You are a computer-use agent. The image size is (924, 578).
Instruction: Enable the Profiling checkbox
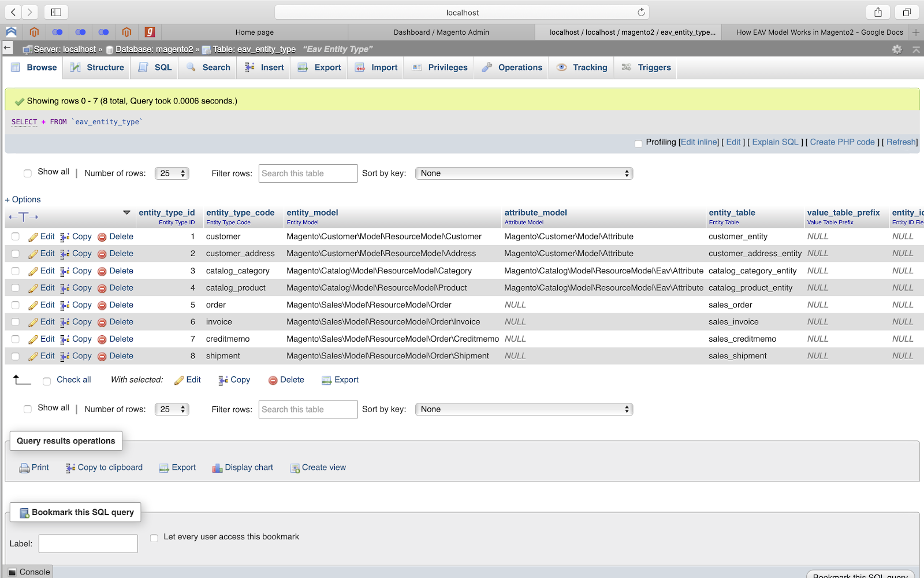tap(638, 143)
